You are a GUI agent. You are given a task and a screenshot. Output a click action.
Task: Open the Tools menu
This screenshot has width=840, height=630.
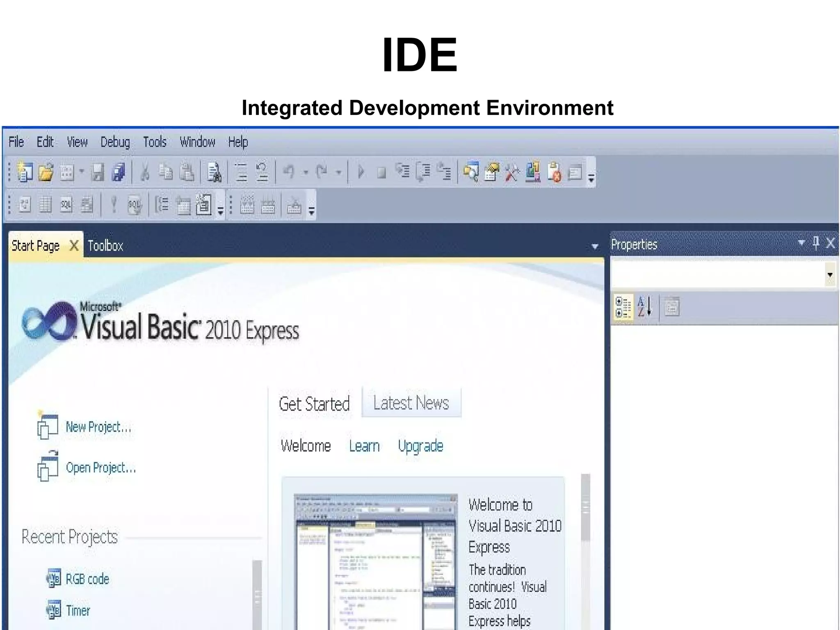[x=155, y=142]
